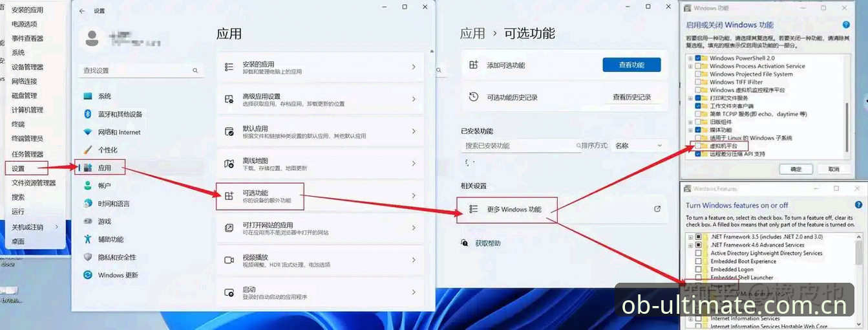This screenshot has height=330, width=868.
Task: Select the Bluetooth 蓝牙和其他设备 icon
Action: tap(88, 114)
